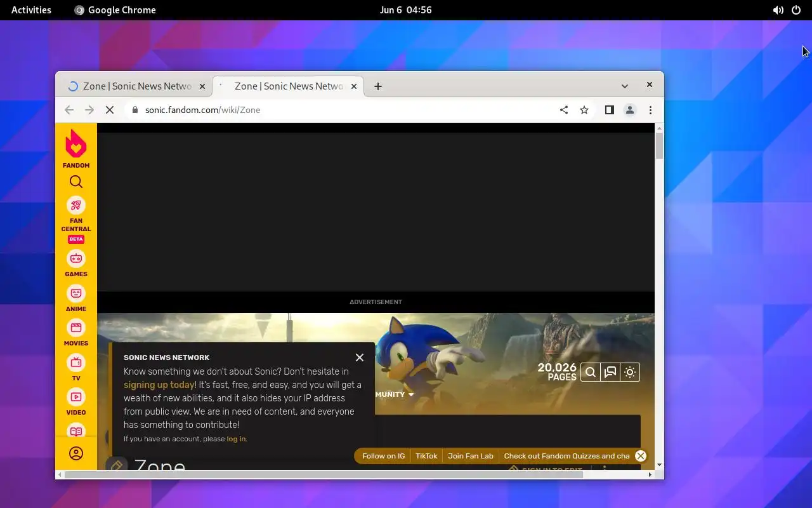Close the first Zone tab
This screenshot has width=812, height=508.
tap(202, 86)
